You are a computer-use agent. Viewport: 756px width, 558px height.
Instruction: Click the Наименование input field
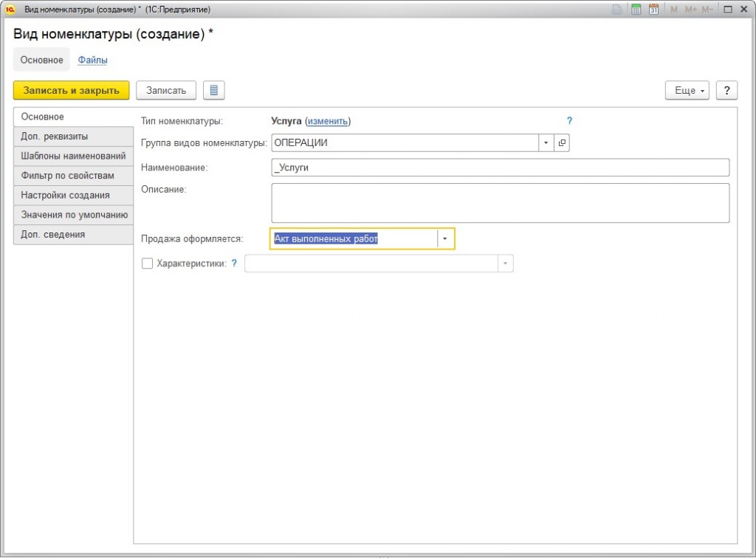[500, 168]
